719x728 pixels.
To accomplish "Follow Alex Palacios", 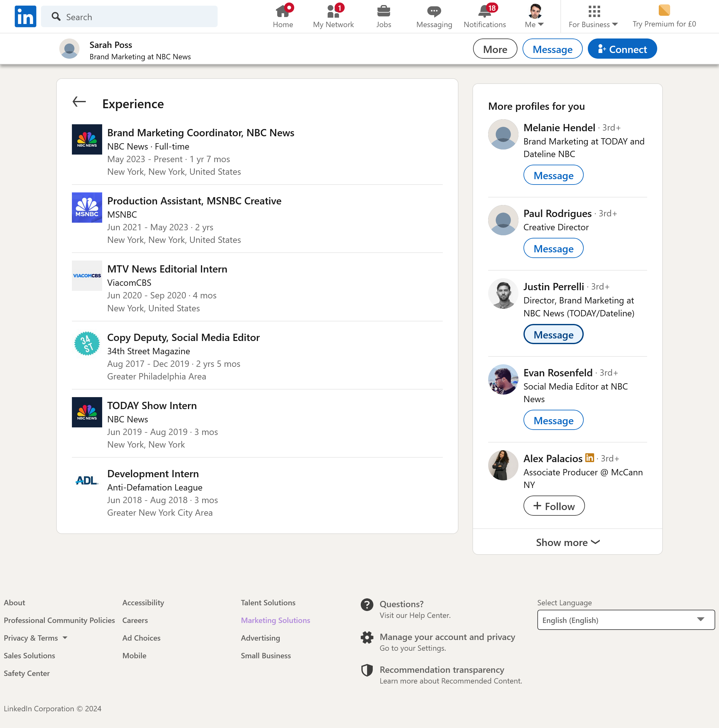I will pos(554,506).
